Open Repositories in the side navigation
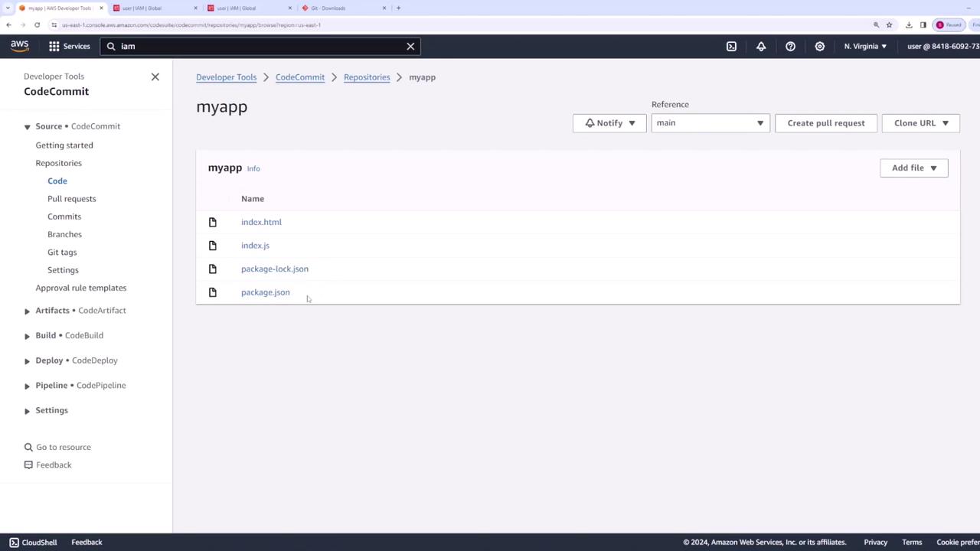 pyautogui.click(x=58, y=163)
